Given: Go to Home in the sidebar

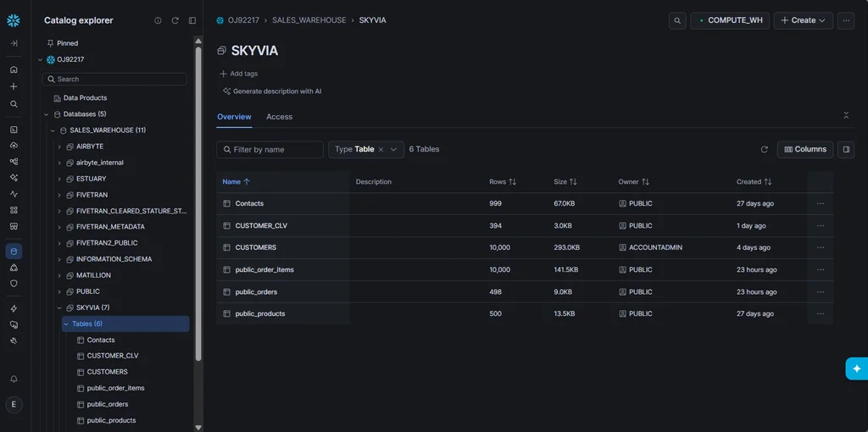Looking at the screenshot, I should point(14,69).
